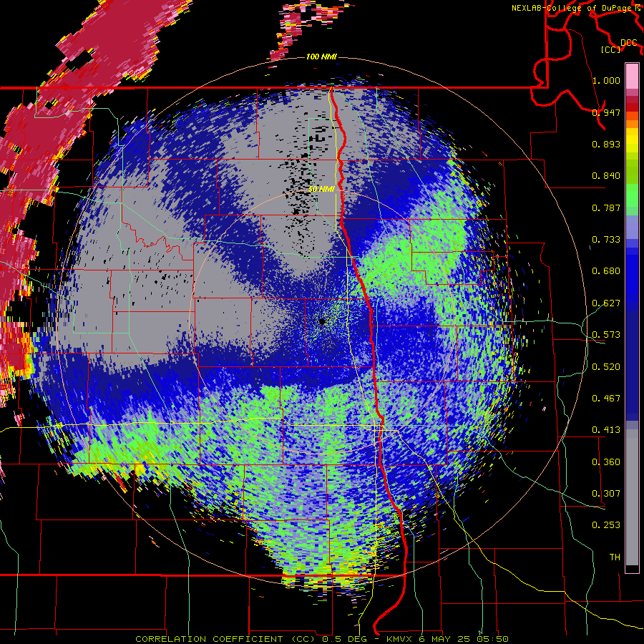644x644 pixels.
Task: Click the 50 NMI range ring label
Action: pyautogui.click(x=321, y=190)
